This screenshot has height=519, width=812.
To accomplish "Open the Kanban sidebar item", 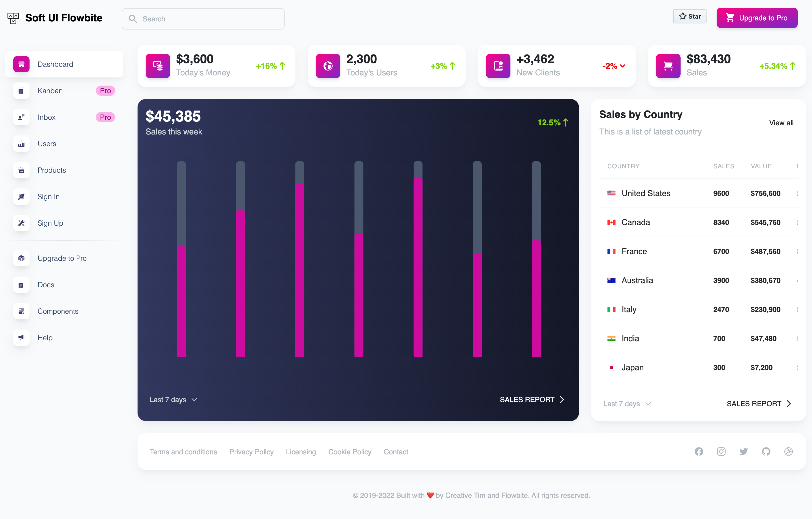I will pos(50,91).
